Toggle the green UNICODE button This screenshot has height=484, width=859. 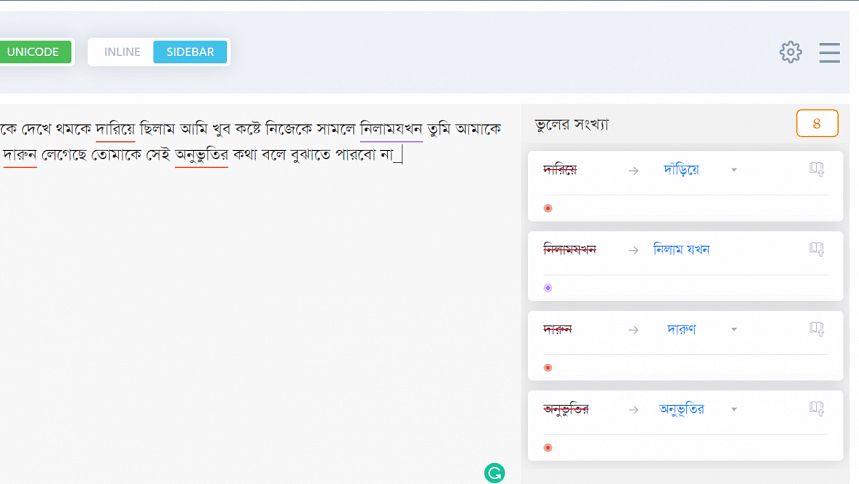click(34, 52)
